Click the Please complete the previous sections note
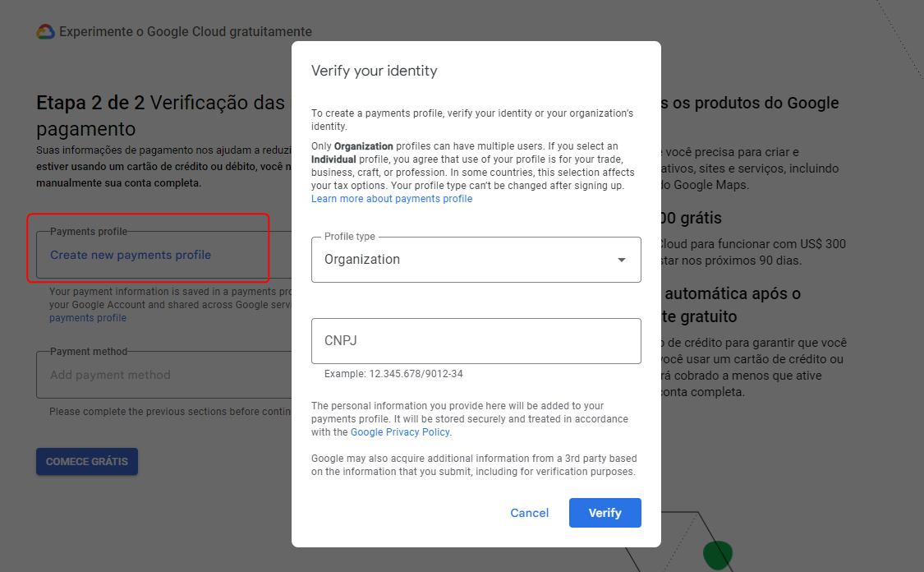This screenshot has height=572, width=924. pos(170,412)
